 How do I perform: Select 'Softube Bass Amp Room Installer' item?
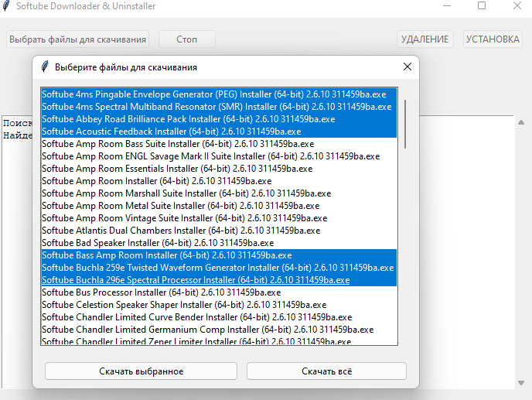219,255
